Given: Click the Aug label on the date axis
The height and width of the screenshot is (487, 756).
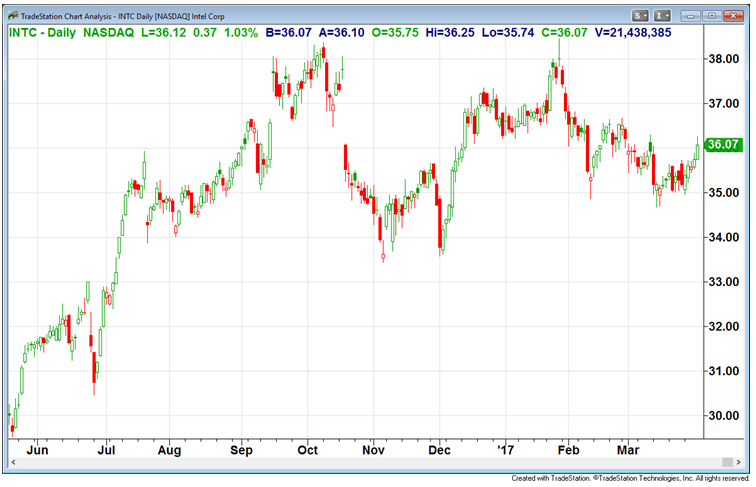Looking at the screenshot, I should (x=169, y=450).
